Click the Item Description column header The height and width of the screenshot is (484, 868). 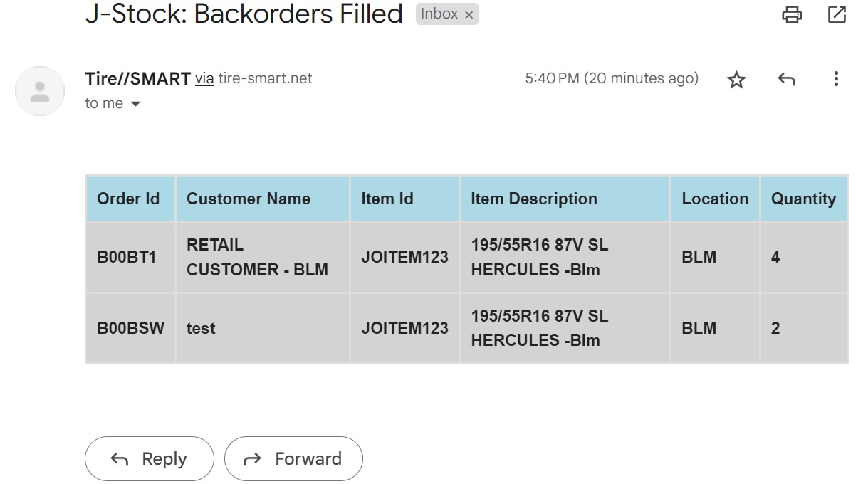[533, 199]
